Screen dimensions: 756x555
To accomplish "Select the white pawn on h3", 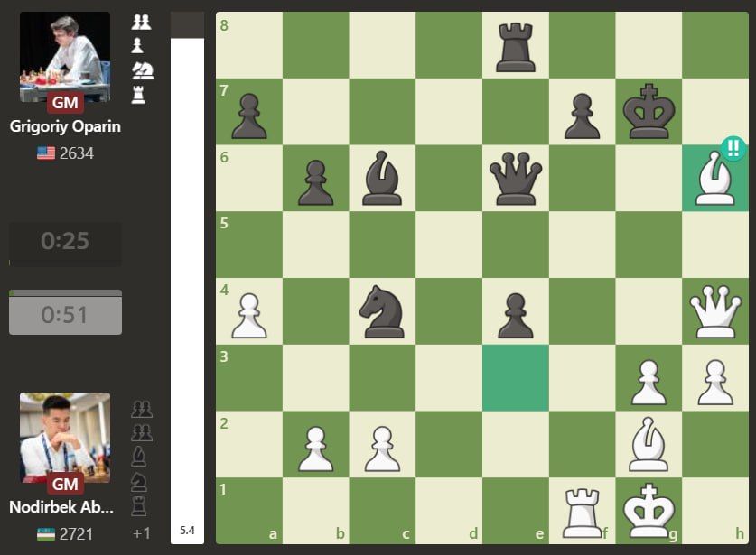I will coord(715,383).
